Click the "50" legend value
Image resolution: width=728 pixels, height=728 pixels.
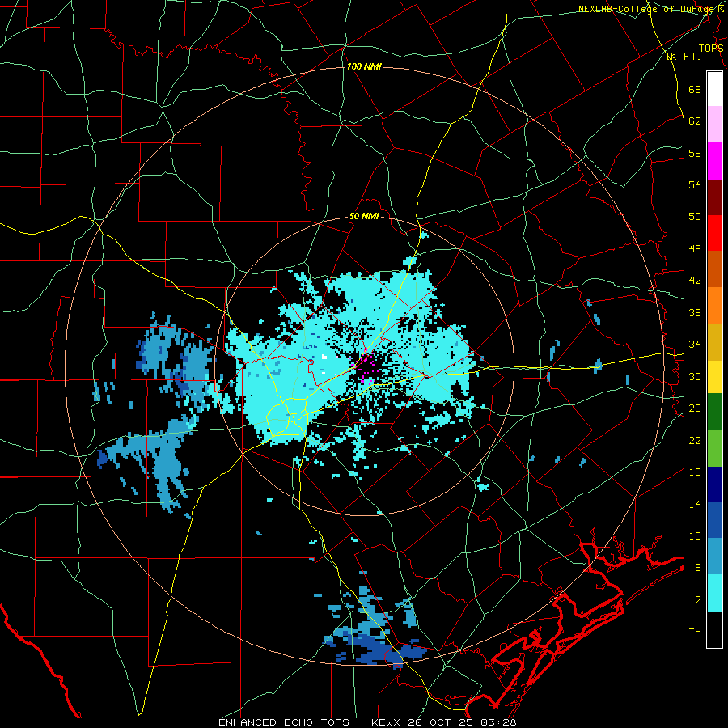tap(695, 216)
